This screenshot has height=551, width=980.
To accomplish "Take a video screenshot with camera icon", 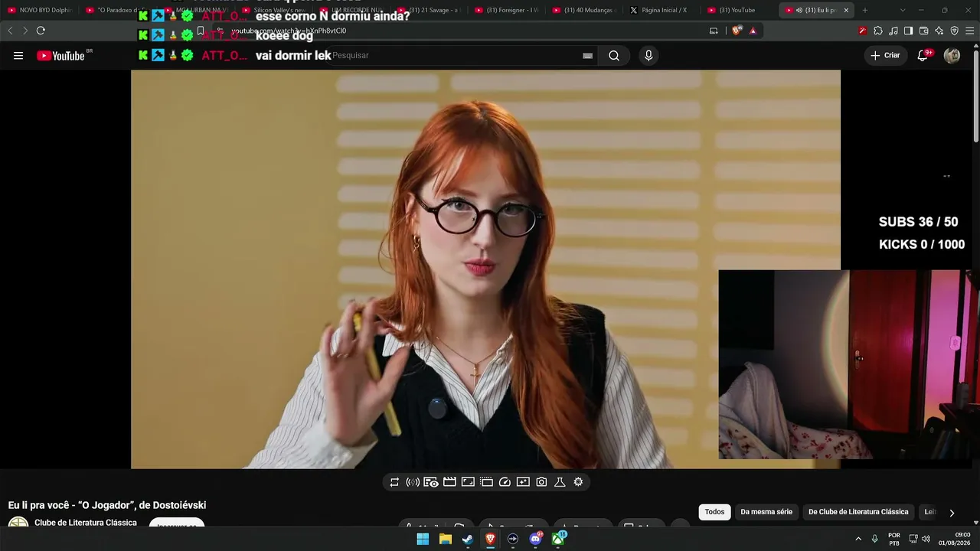I will 541,482.
